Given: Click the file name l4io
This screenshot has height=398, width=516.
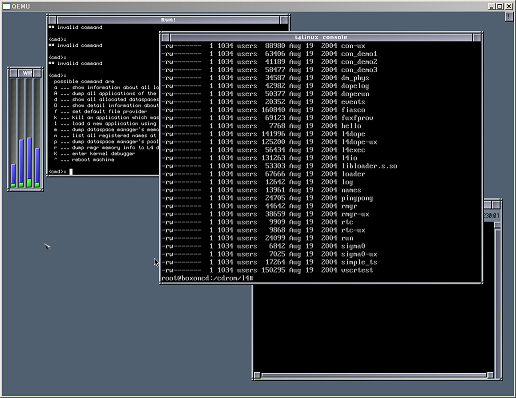Looking at the screenshot, I should [349, 158].
